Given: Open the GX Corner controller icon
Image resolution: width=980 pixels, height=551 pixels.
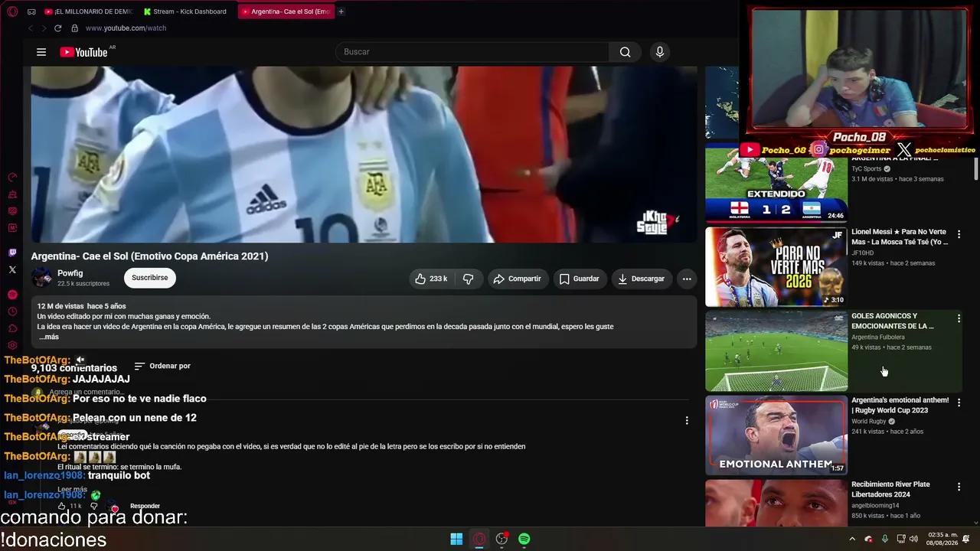Looking at the screenshot, I should [x=31, y=11].
